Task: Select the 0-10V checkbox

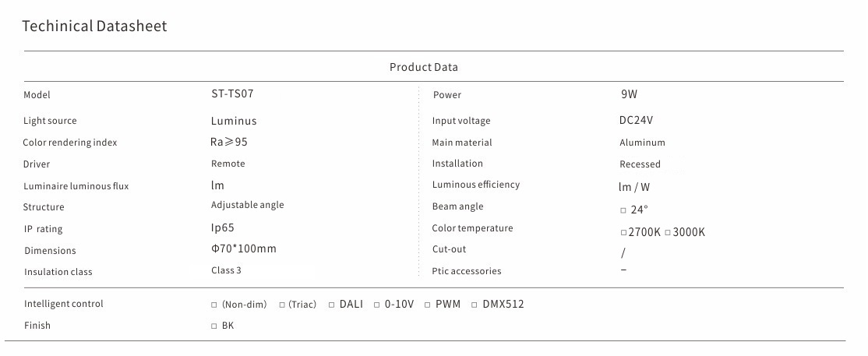Action: point(377,305)
